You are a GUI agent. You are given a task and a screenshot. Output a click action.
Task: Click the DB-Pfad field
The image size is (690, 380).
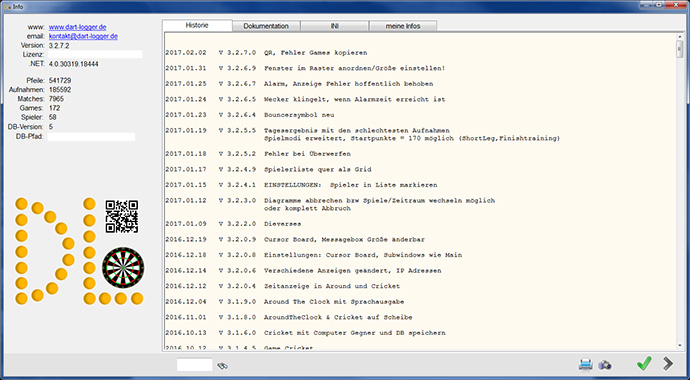(92, 137)
